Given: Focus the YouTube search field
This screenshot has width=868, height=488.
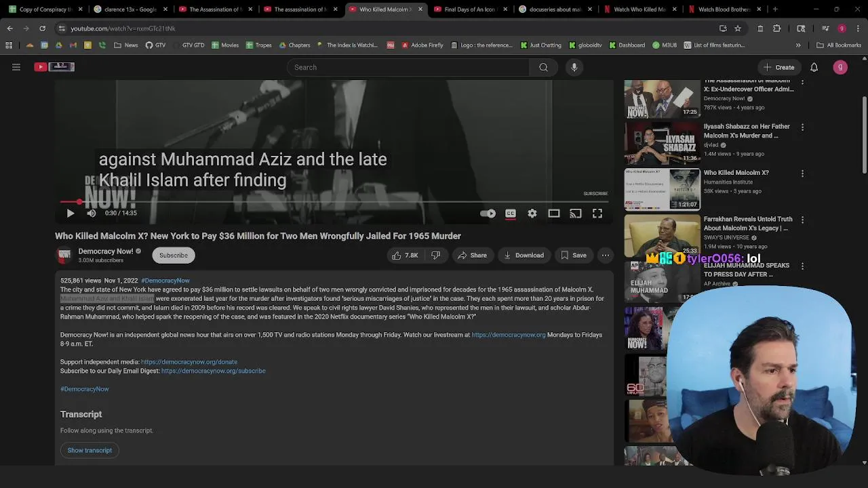Looking at the screenshot, I should (x=407, y=67).
